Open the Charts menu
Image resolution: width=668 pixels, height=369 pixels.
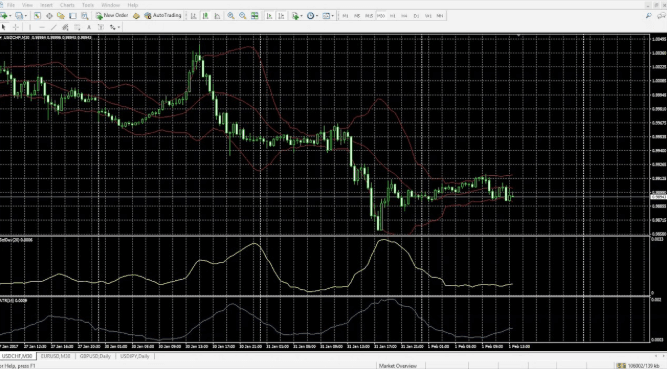[x=67, y=5]
